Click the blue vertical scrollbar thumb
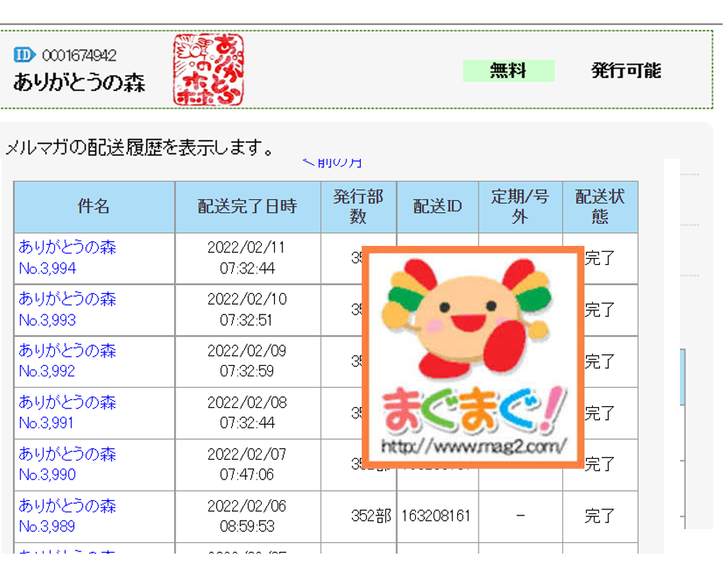The image size is (728, 562). 682,376
